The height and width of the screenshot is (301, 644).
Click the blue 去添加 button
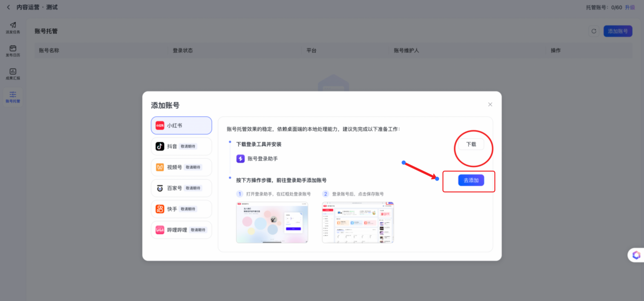point(471,180)
